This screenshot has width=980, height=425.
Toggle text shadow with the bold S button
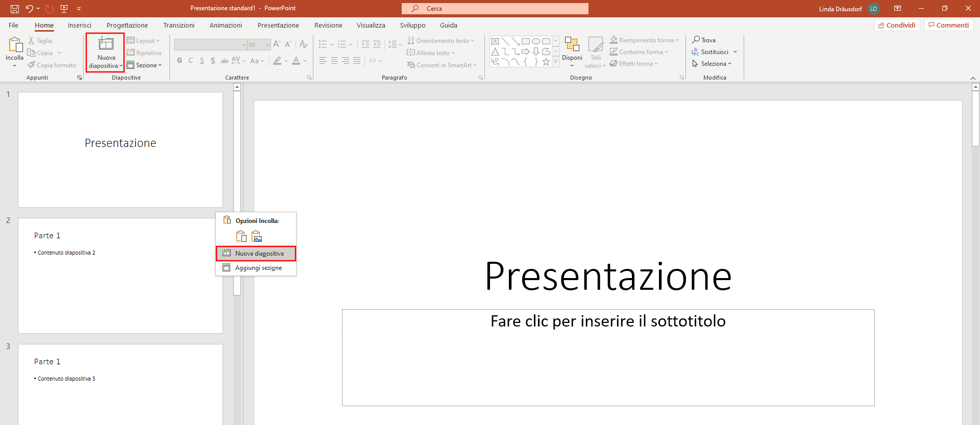coord(213,60)
